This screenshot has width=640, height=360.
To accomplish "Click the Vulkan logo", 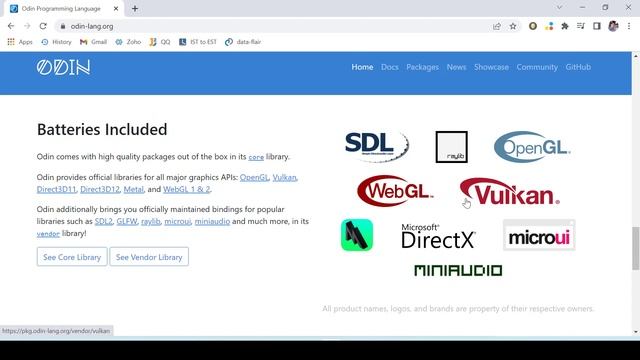I will [x=510, y=192].
